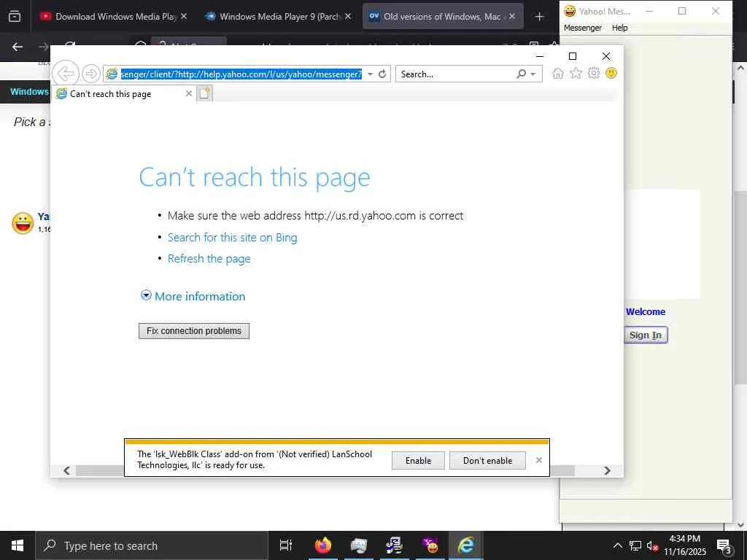Open IE Tools gear icon

click(594, 74)
